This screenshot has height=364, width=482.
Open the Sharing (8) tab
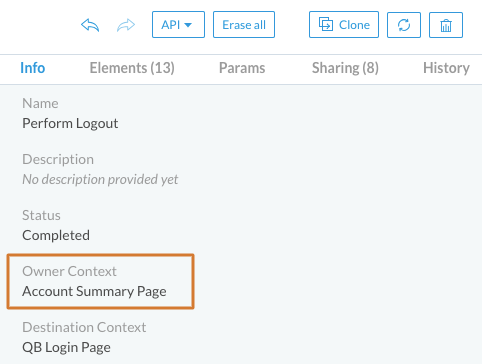[x=345, y=68]
